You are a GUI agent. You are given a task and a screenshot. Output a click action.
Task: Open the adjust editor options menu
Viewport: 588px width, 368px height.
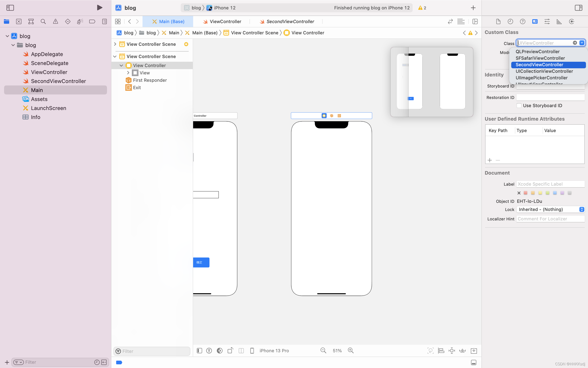pyautogui.click(x=461, y=21)
